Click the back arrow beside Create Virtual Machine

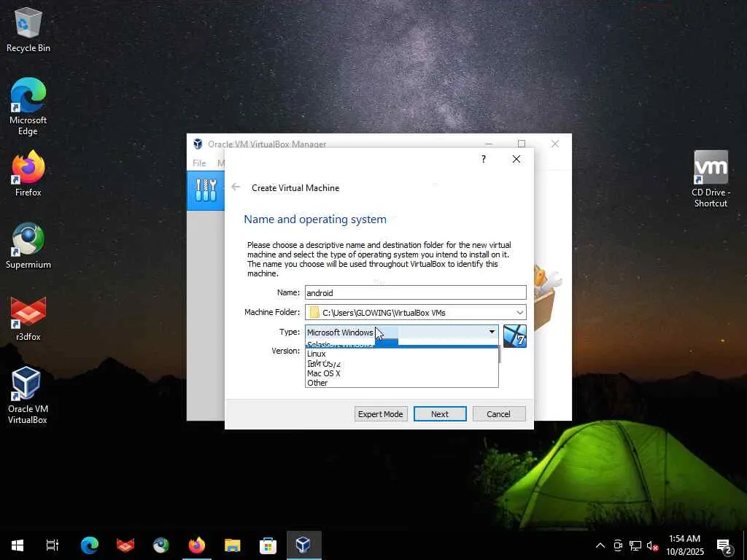click(x=236, y=187)
